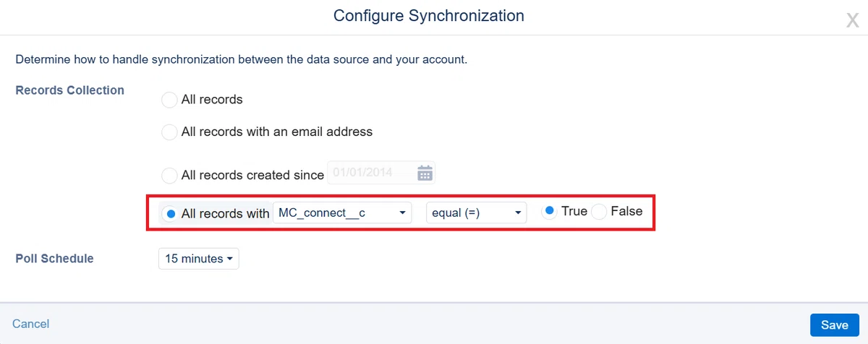Set filter value to True

pyautogui.click(x=550, y=211)
